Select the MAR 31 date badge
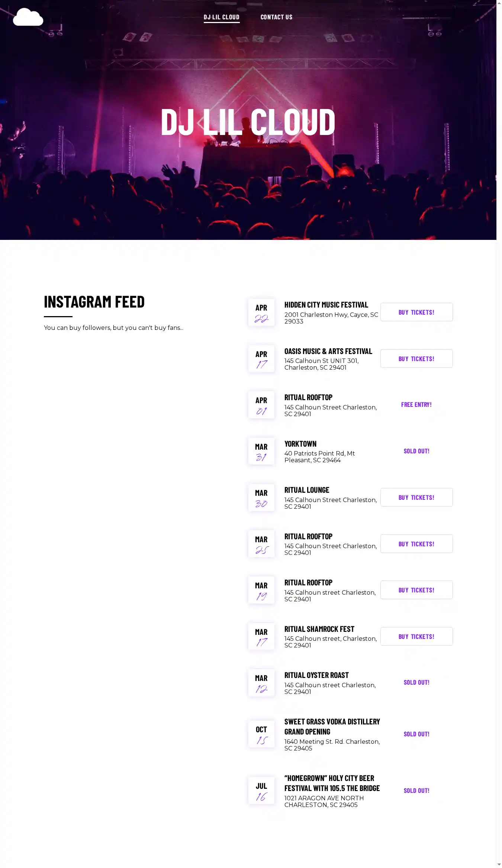502x868 pixels. pos(261,451)
